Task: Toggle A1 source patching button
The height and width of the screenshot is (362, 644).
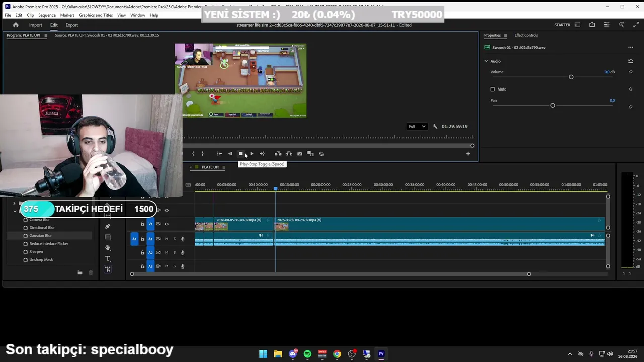Action: coord(134,239)
